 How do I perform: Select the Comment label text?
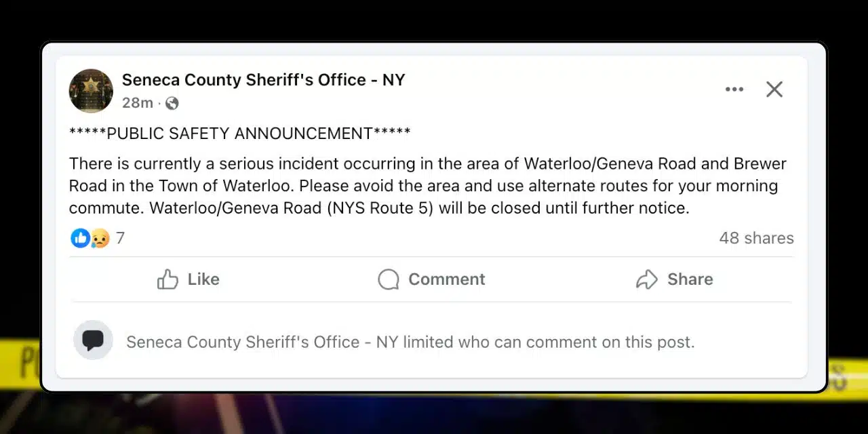tap(446, 279)
